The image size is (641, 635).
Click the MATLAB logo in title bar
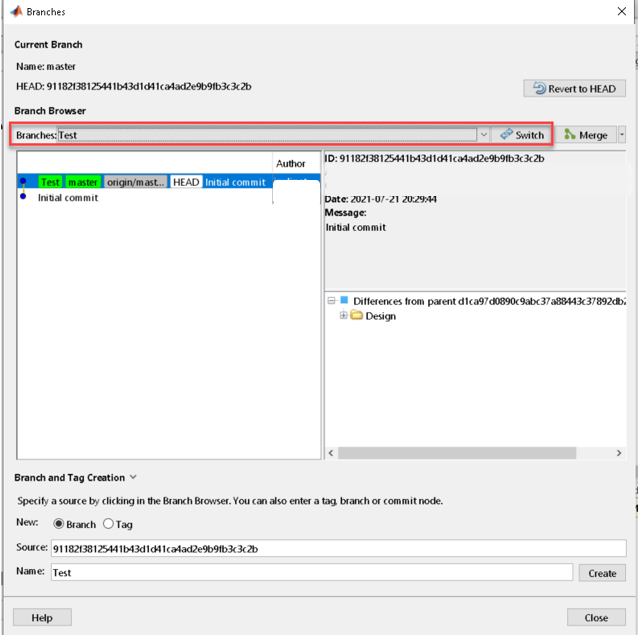tap(15, 11)
